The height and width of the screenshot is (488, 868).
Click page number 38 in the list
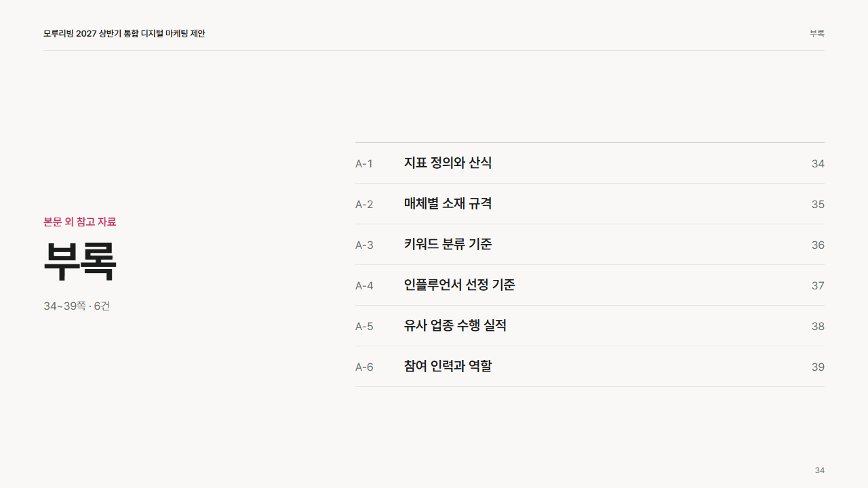point(818,326)
